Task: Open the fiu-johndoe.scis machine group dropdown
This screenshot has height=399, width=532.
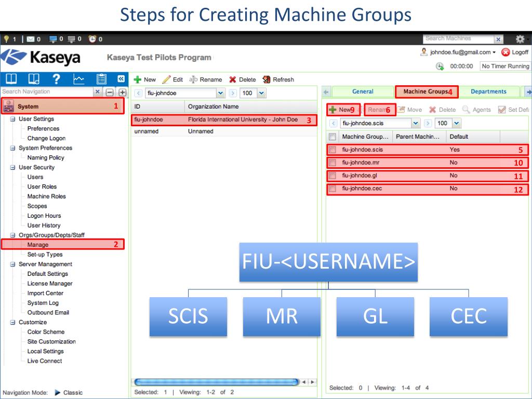Action: click(x=415, y=123)
